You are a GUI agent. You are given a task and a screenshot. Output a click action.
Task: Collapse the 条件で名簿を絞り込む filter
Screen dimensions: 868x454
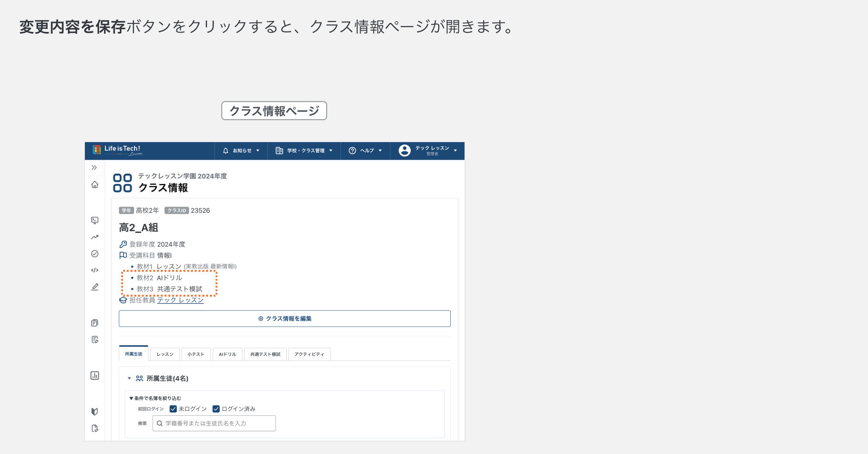(x=155, y=398)
